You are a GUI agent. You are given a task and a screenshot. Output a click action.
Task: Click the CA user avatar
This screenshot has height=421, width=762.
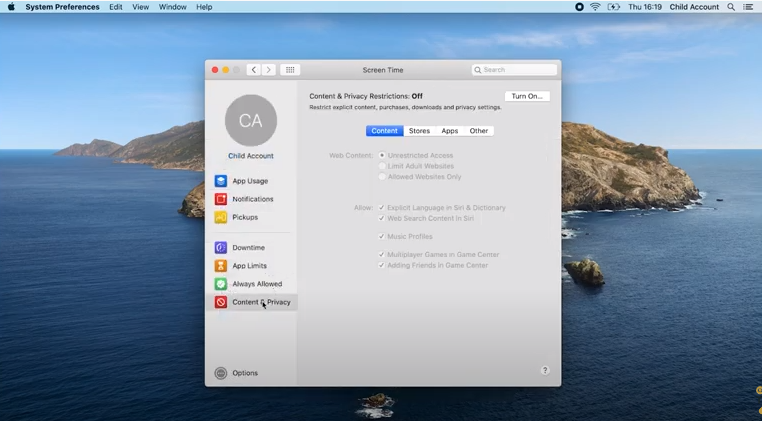point(251,121)
